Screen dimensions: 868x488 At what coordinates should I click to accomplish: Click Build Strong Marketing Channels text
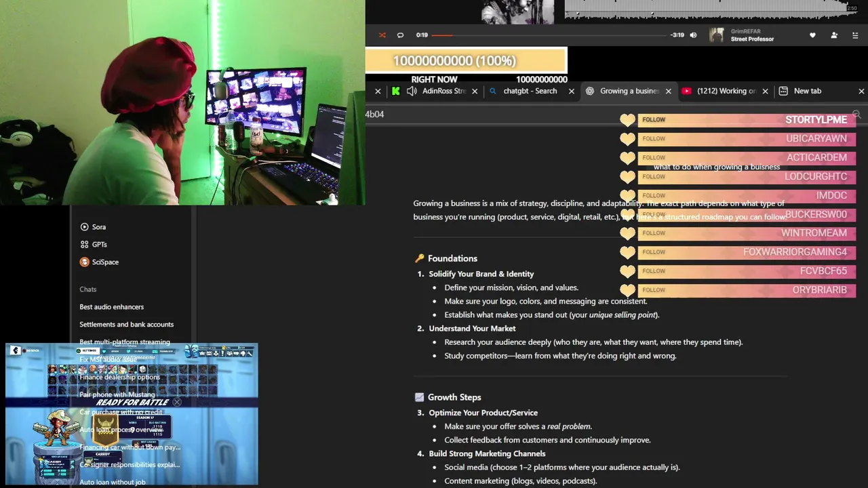click(x=487, y=453)
